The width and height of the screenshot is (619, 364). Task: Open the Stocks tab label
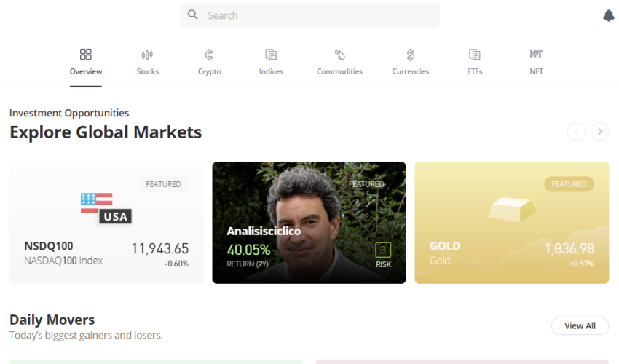tap(148, 71)
